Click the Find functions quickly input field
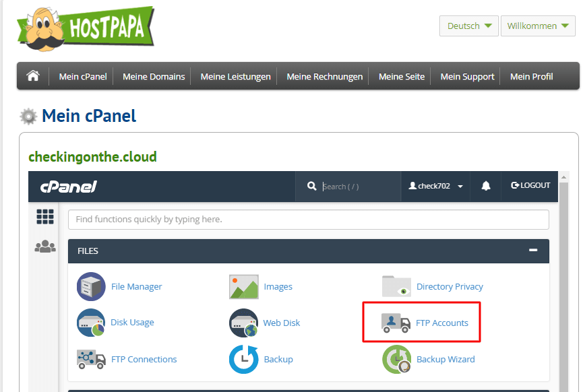The height and width of the screenshot is (392, 583). click(308, 219)
